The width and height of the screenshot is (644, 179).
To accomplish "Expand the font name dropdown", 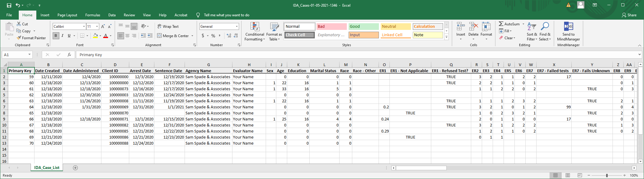I will tap(84, 27).
